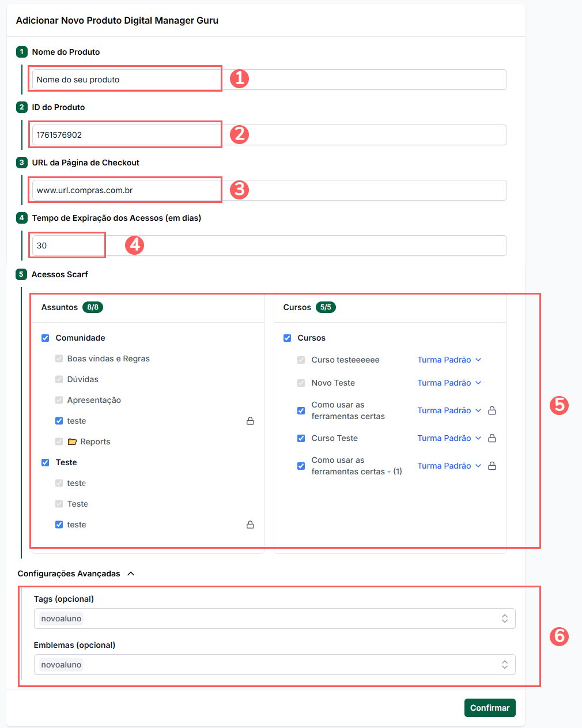The image size is (582, 728).
Task: Open Turma Padrão dropdown for Curso testeeeeee
Action: (x=449, y=360)
